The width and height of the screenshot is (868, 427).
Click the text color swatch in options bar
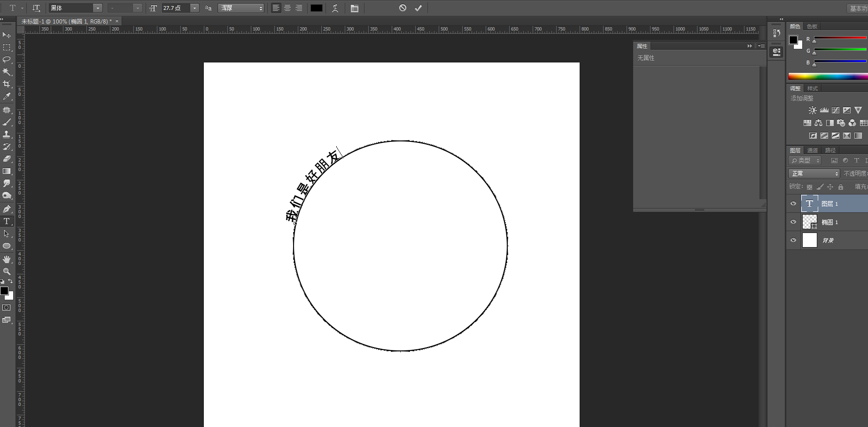click(x=317, y=8)
